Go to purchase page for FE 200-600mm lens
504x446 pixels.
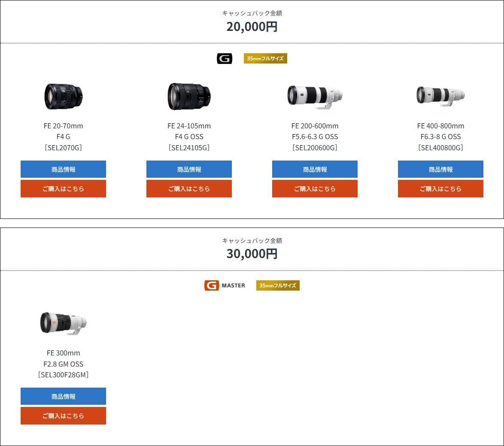point(315,189)
